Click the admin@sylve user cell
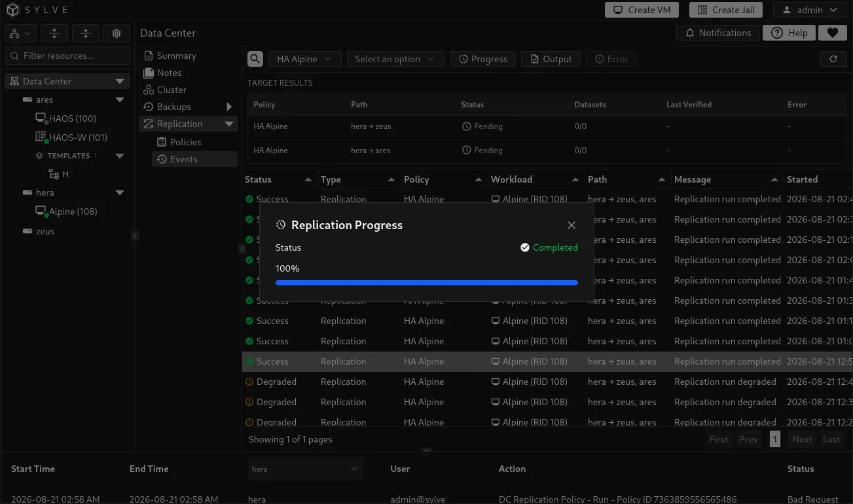 [418, 499]
